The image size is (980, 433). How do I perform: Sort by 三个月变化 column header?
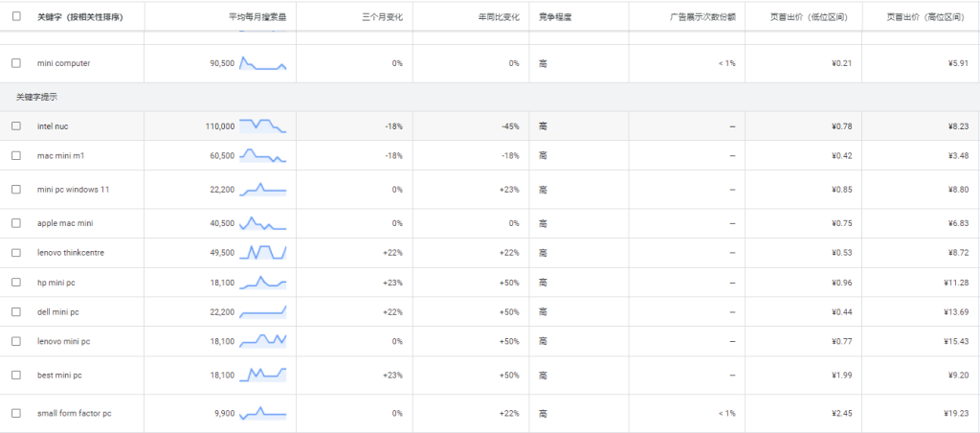coord(383,16)
